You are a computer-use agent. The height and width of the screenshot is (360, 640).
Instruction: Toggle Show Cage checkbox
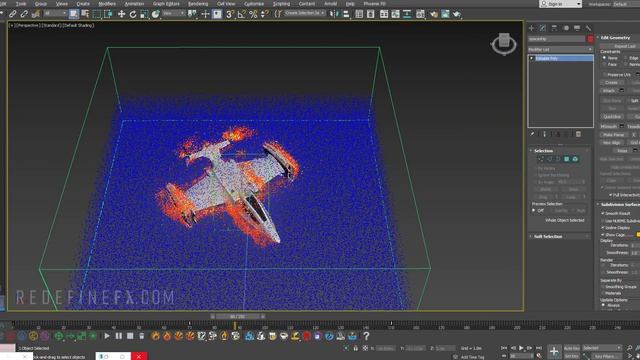coord(603,235)
